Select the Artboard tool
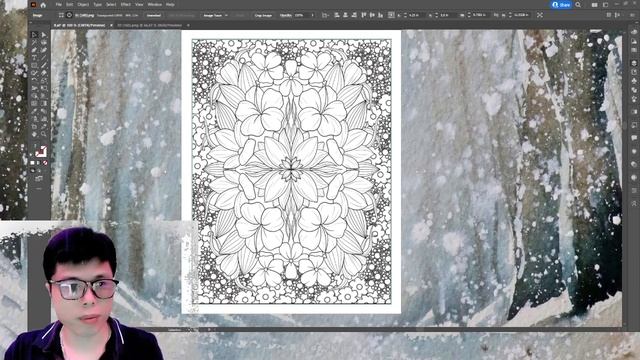 [35, 127]
